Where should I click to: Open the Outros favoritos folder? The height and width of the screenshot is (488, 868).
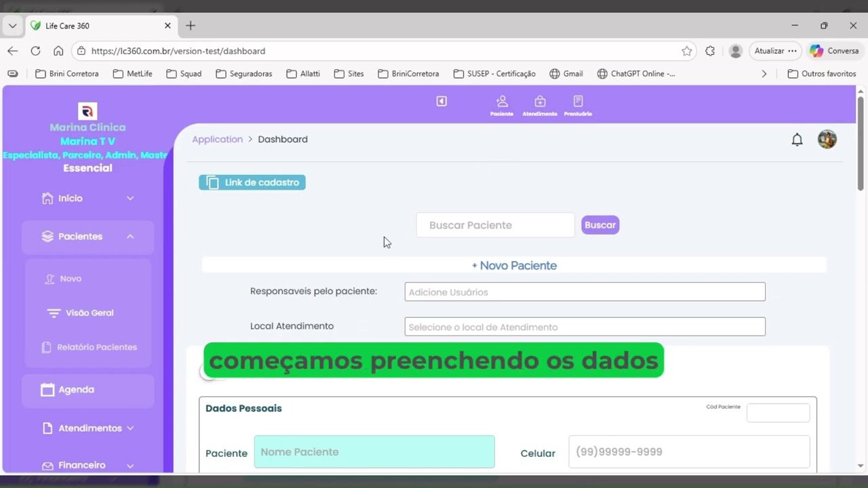(821, 74)
